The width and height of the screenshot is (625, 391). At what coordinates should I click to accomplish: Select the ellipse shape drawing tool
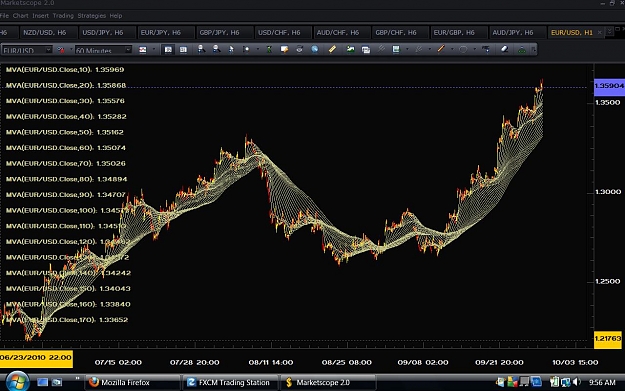463,49
